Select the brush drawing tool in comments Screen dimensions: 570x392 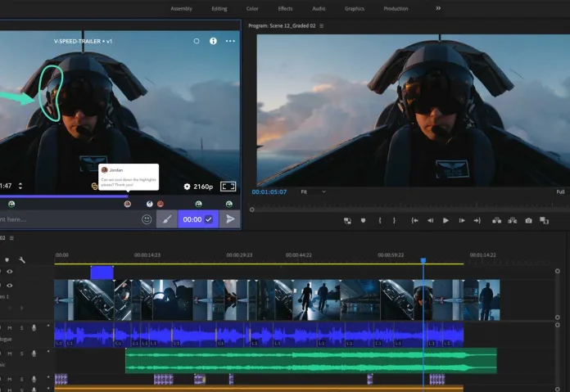165,219
